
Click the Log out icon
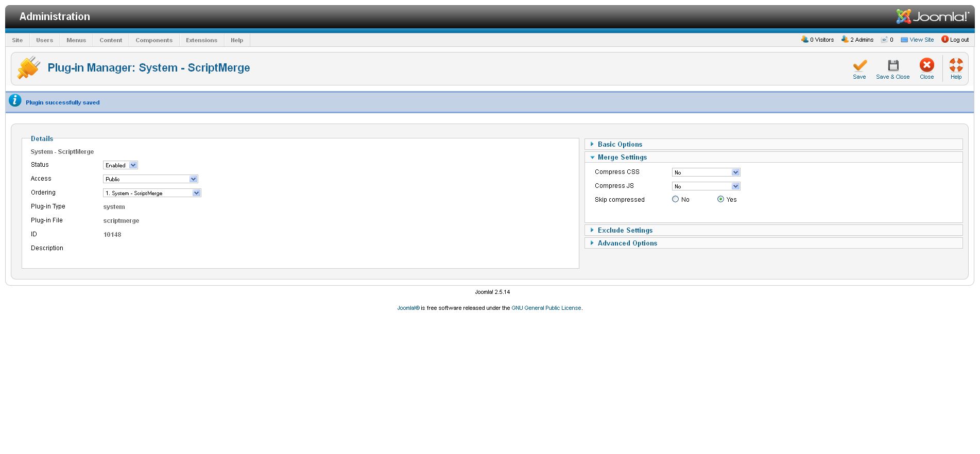944,40
